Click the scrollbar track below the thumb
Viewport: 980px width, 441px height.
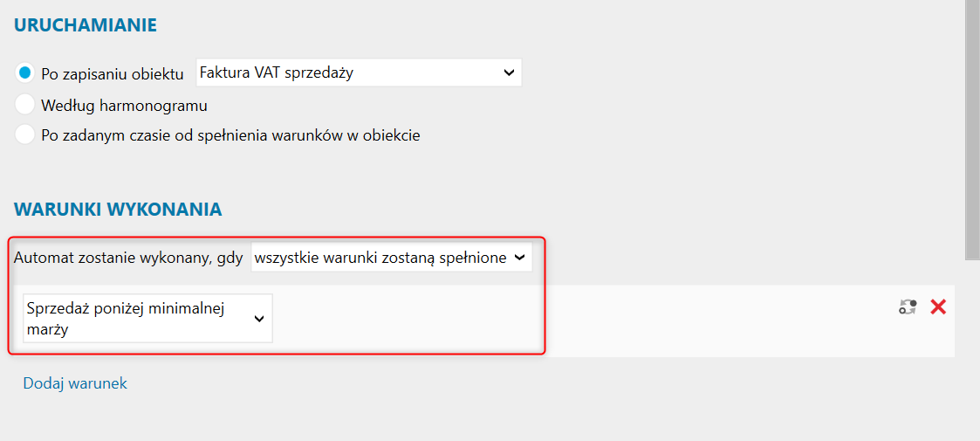click(x=972, y=349)
